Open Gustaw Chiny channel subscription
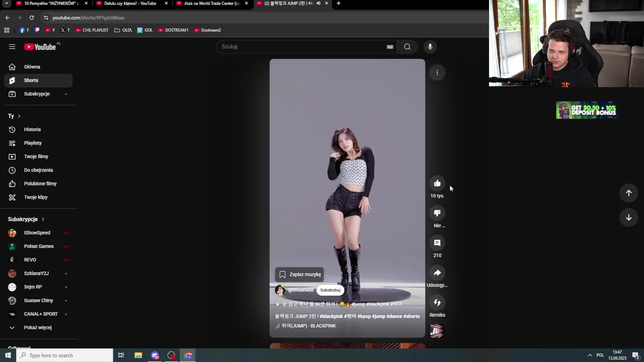This screenshot has height=362, width=644. click(x=38, y=301)
